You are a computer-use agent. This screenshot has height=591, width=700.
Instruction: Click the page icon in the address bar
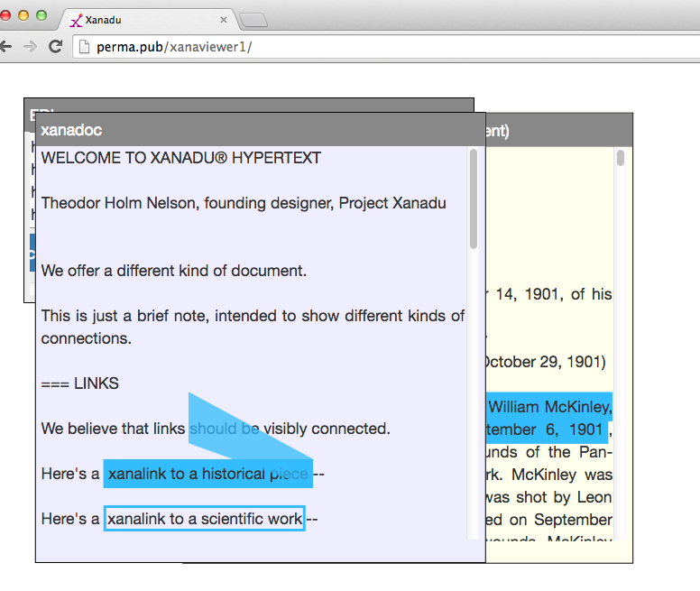[x=84, y=47]
